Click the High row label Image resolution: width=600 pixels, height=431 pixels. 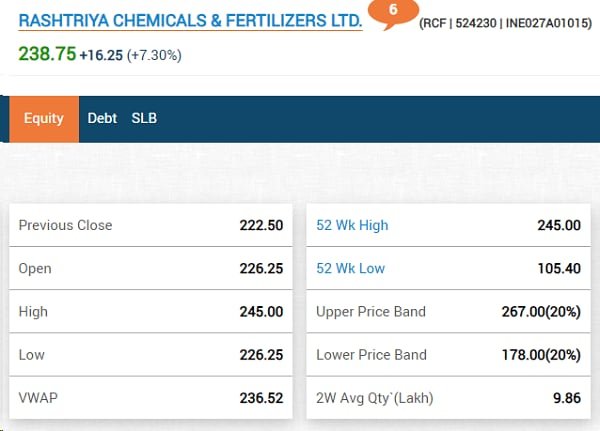(x=33, y=311)
